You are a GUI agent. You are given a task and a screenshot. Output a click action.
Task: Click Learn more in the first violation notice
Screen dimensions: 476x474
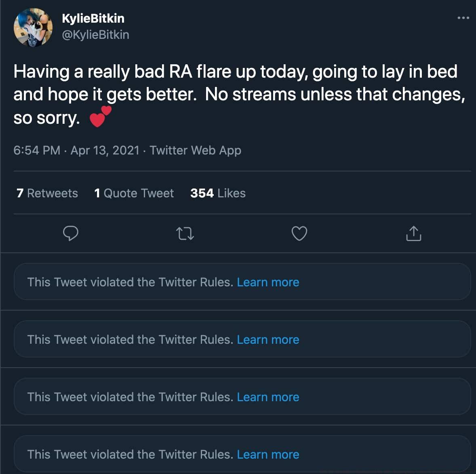268,282
